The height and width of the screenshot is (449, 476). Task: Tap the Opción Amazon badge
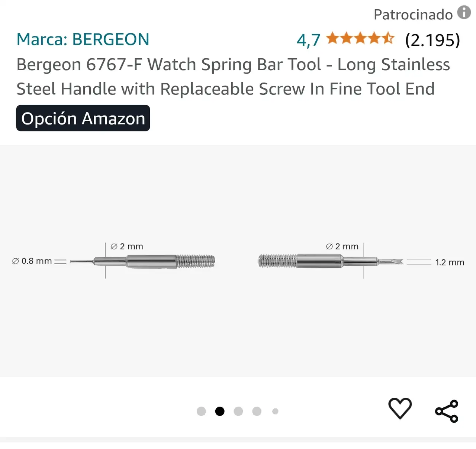pos(83,118)
